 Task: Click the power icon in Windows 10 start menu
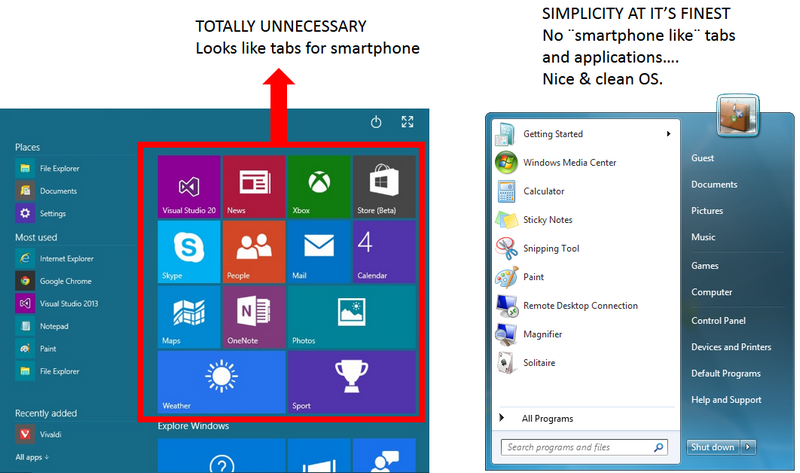point(376,122)
